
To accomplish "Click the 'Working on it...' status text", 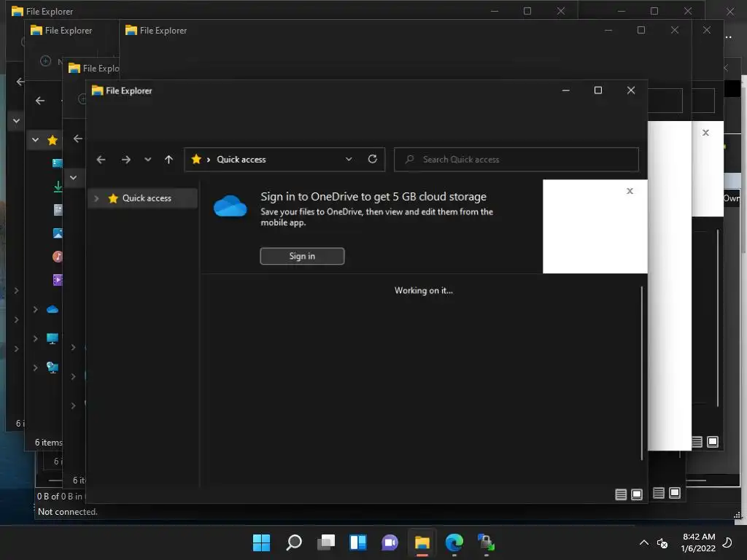I will (424, 290).
